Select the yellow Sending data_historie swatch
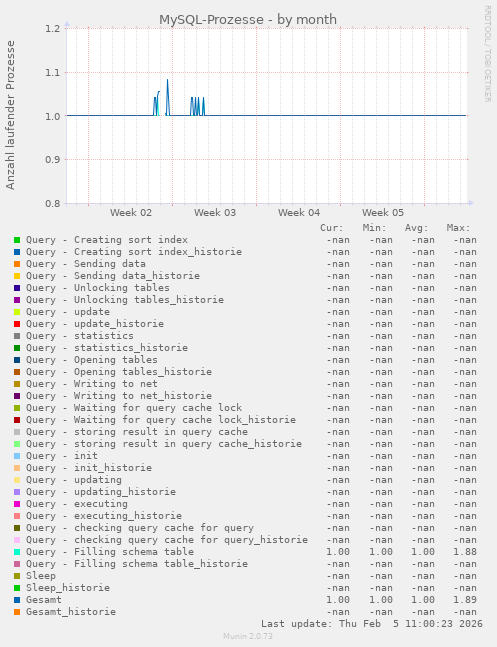This screenshot has width=497, height=647. [17, 276]
